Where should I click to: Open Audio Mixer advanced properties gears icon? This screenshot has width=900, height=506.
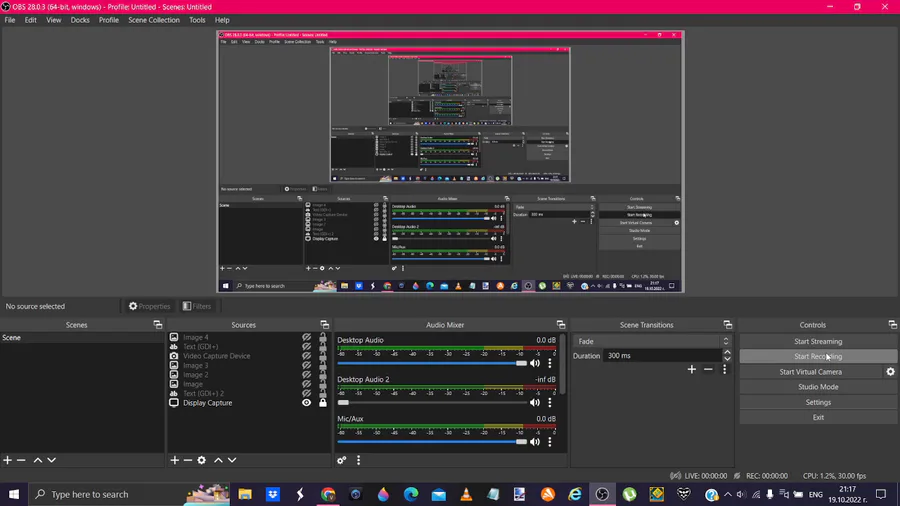(x=342, y=460)
